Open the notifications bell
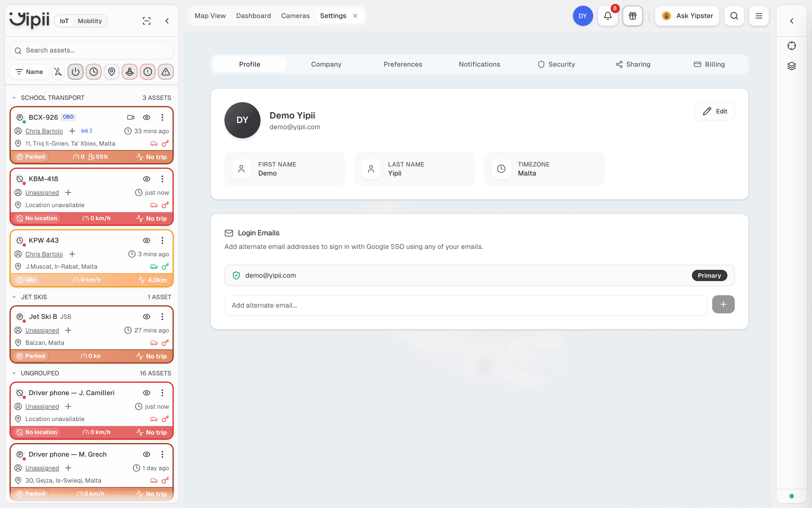Screen dimensions: 812x508 tap(608, 16)
